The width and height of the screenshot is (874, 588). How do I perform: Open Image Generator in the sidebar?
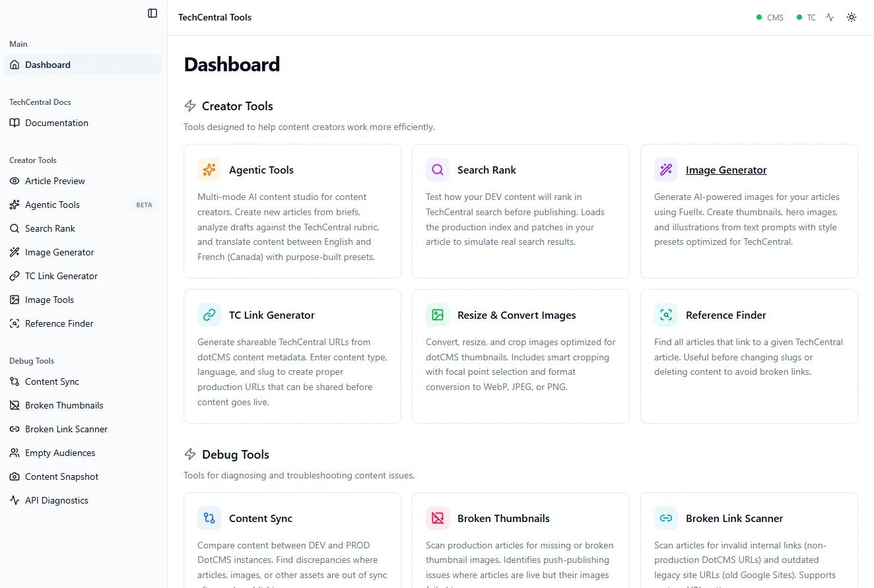83,252
